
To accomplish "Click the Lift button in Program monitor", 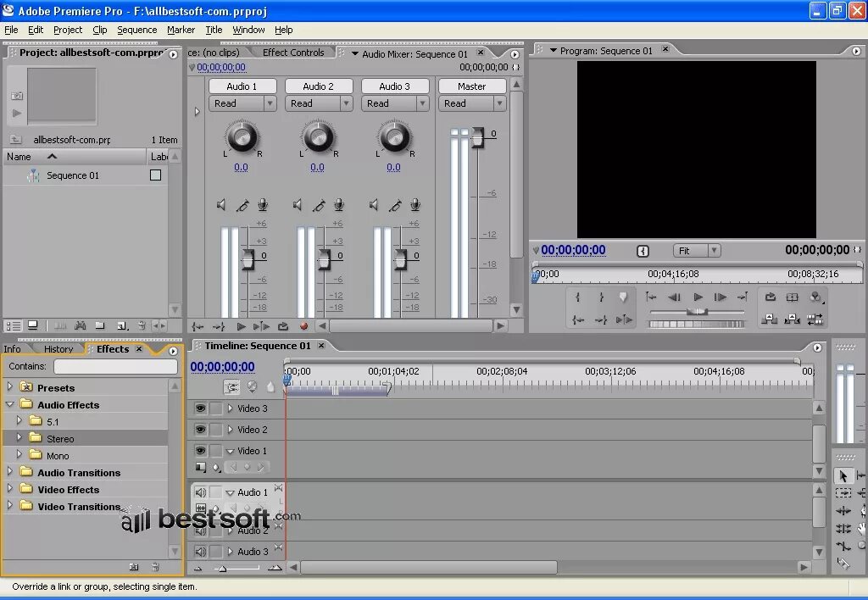I will (769, 319).
